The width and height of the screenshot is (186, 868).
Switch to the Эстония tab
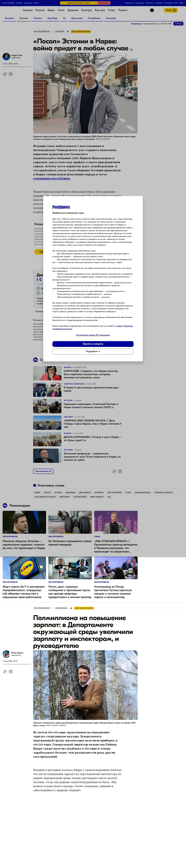point(24,18)
